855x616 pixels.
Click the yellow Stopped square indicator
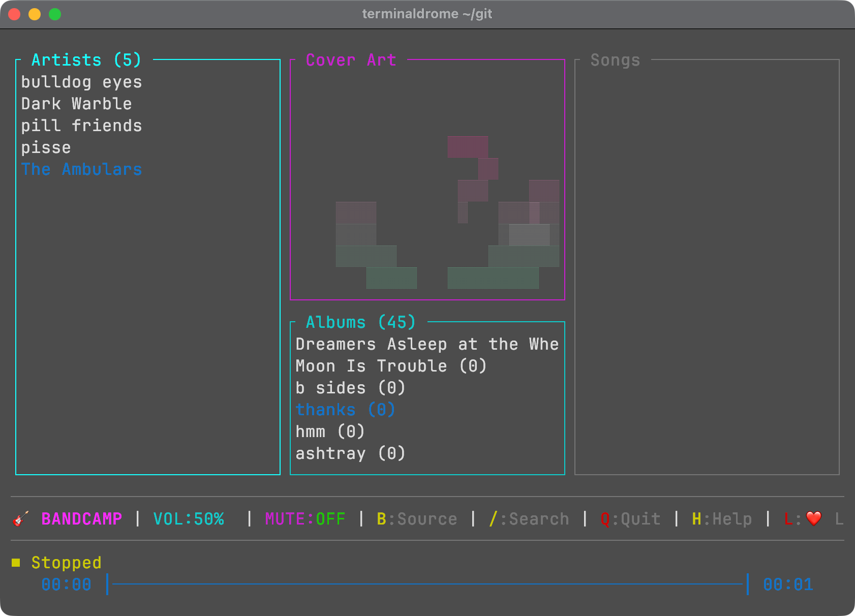point(16,563)
